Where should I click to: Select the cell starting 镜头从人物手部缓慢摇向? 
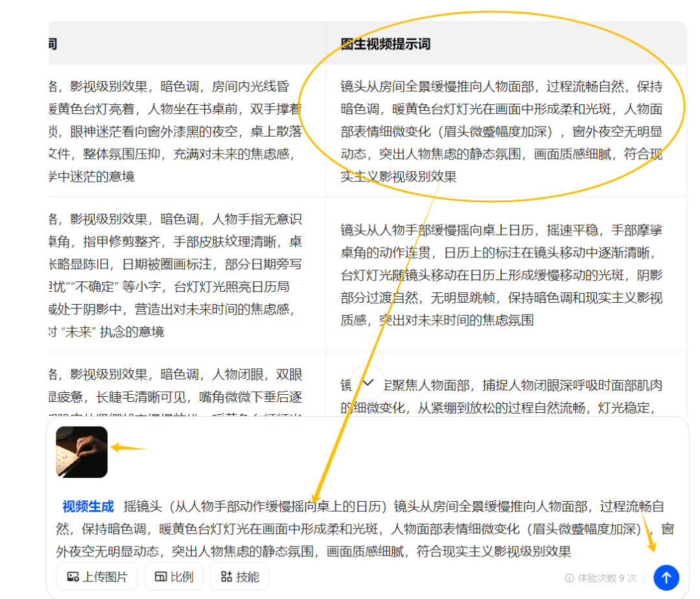coord(506,274)
